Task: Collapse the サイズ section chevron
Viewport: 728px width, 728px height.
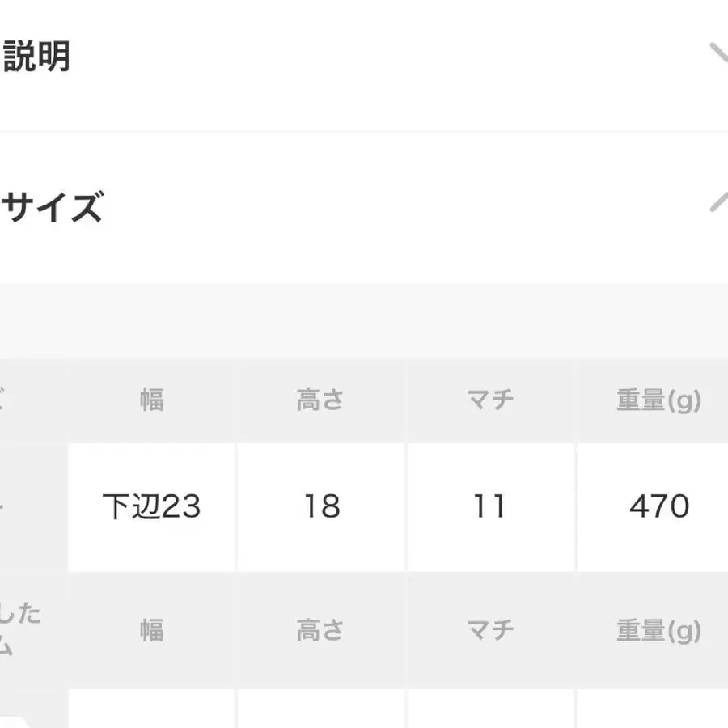Action: coord(717,202)
